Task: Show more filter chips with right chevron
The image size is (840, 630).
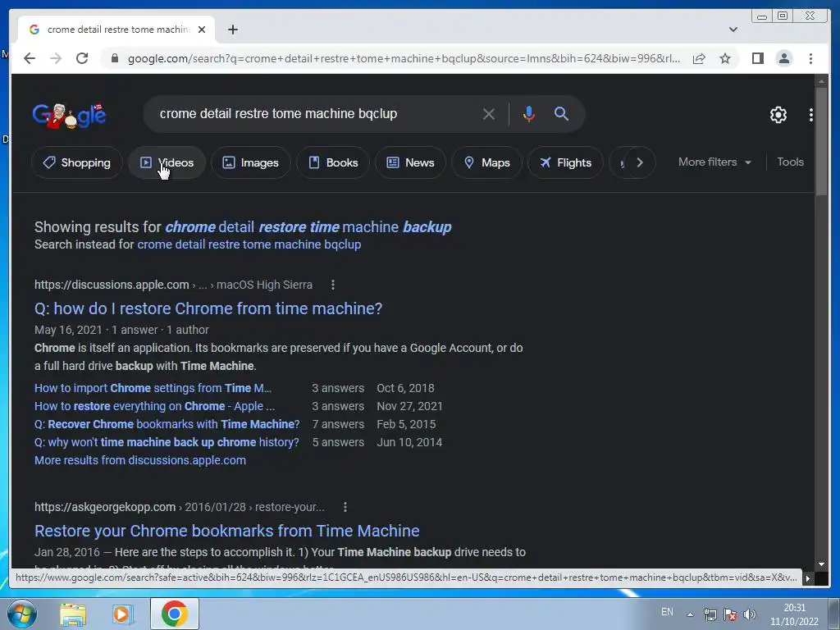Action: (640, 162)
